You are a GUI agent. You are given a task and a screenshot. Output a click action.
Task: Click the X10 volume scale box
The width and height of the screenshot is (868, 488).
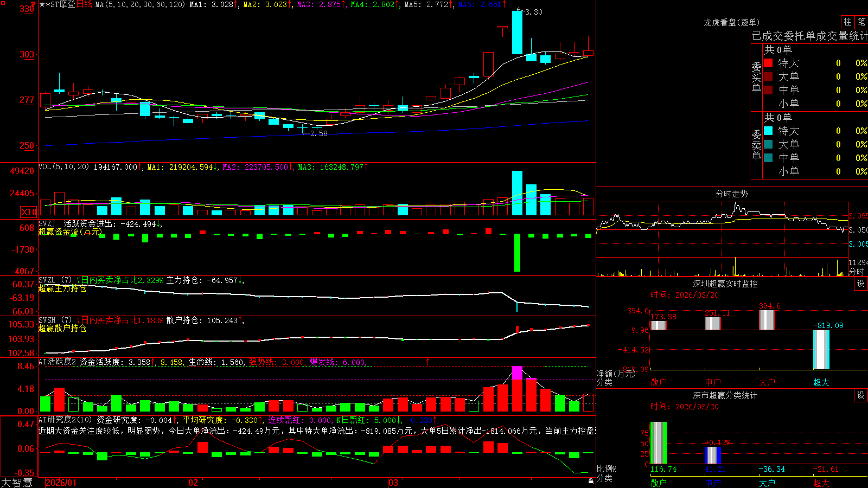[29, 212]
